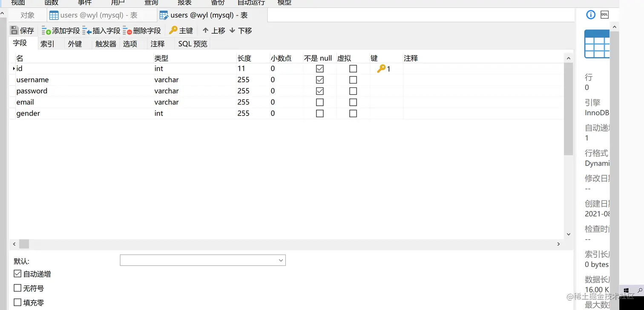Check virtual box for username field
The image size is (644, 310).
353,80
